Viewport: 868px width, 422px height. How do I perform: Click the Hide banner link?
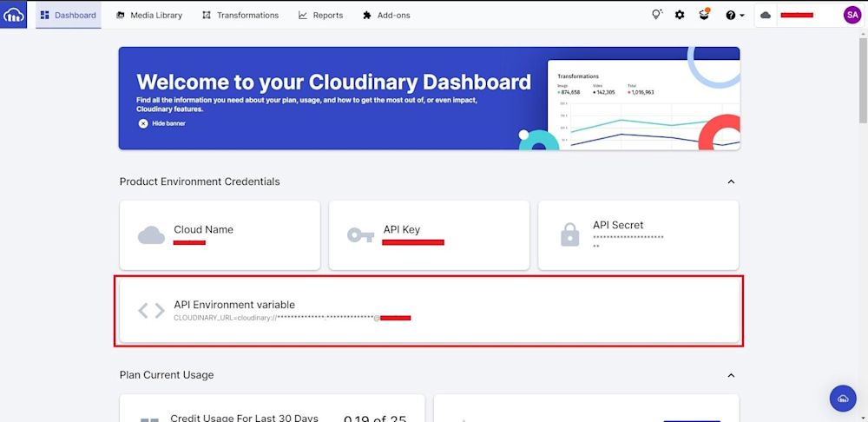tap(168, 123)
